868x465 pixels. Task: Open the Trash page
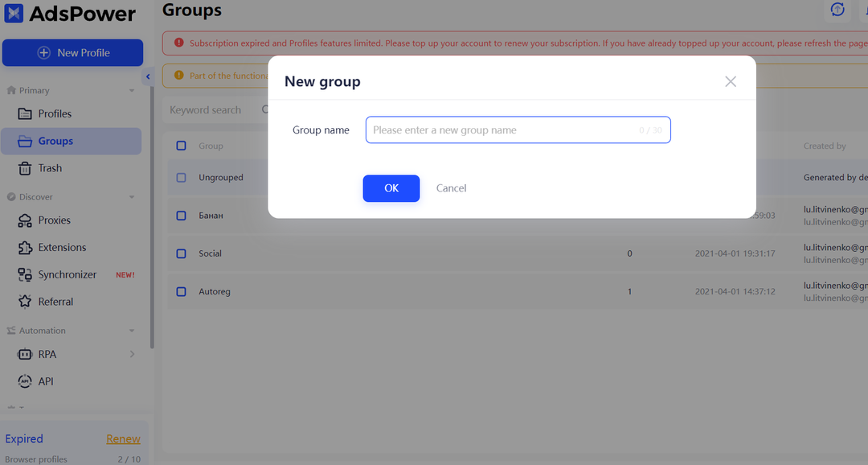71,168
